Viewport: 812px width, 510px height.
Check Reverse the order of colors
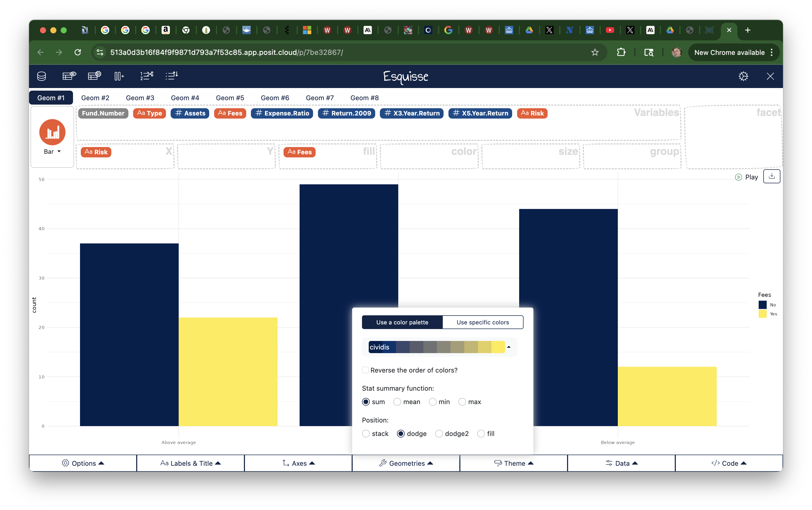tap(365, 370)
